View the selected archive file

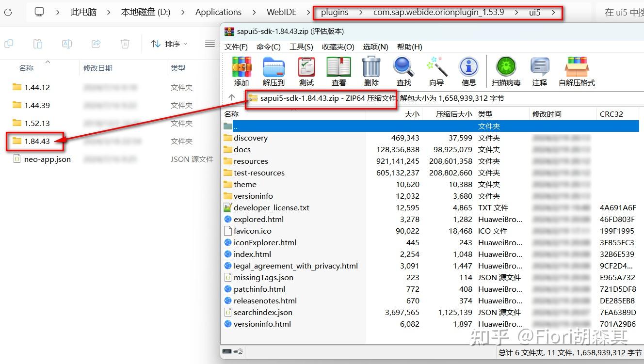click(338, 70)
